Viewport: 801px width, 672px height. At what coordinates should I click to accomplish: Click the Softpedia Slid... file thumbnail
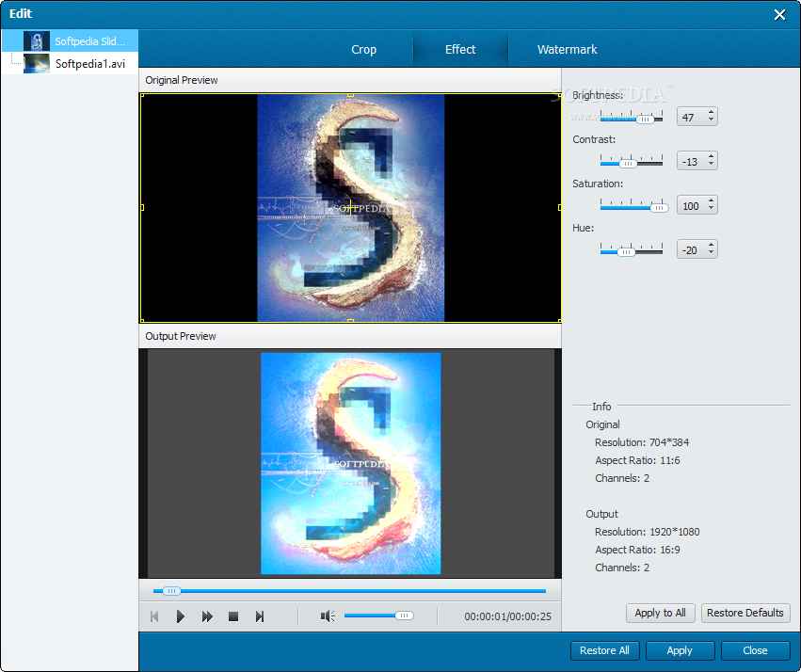point(37,40)
